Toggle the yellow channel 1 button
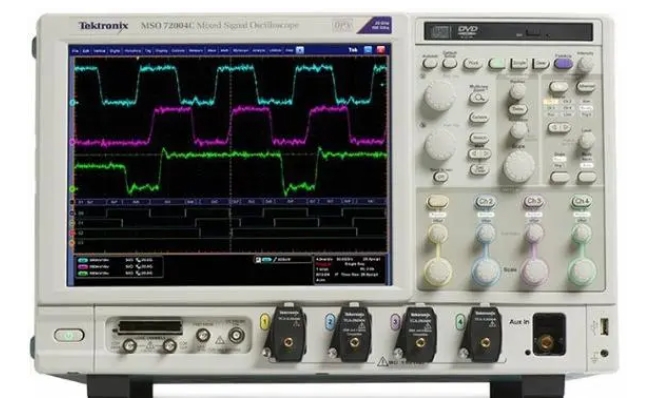 coord(437,202)
